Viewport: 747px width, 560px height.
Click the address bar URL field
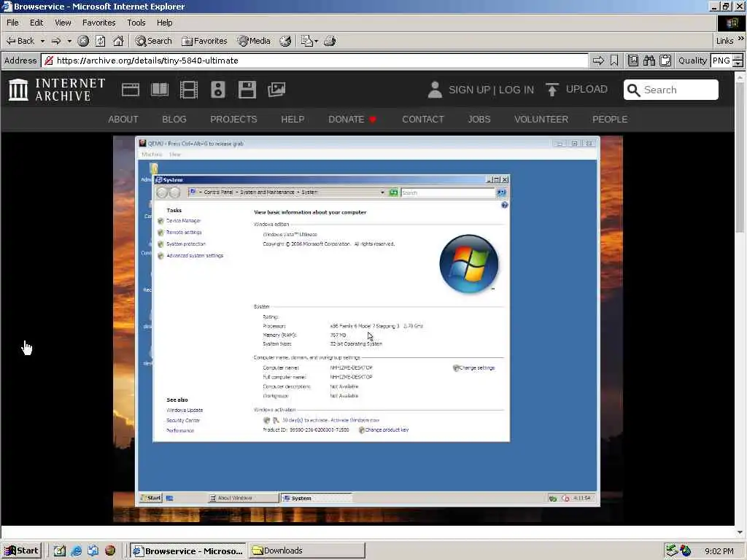coord(314,61)
